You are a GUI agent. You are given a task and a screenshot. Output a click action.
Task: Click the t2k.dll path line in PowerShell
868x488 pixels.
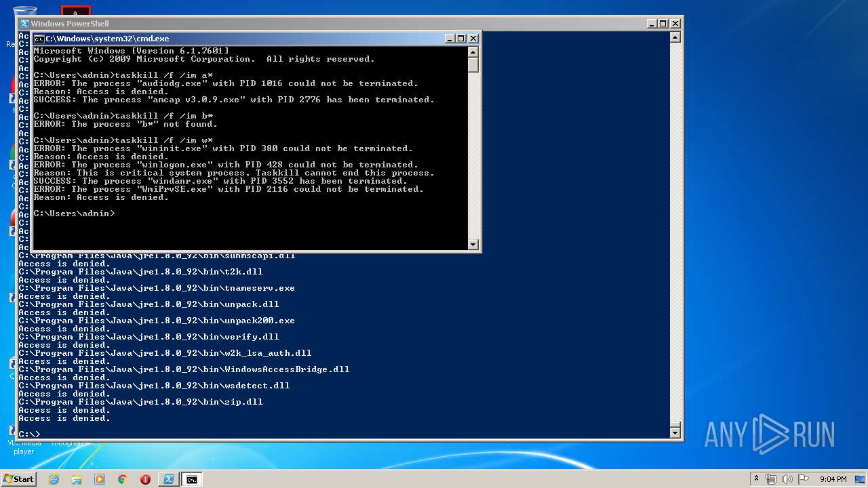(x=140, y=272)
